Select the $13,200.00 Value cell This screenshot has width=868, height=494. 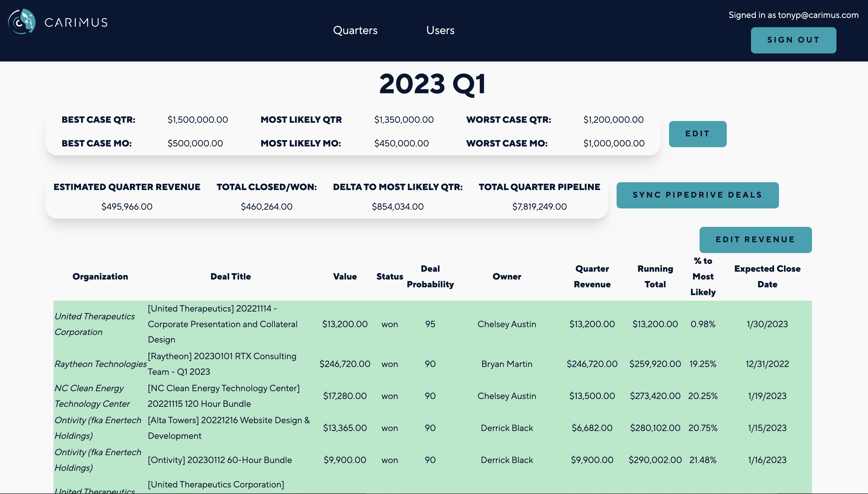coord(345,324)
